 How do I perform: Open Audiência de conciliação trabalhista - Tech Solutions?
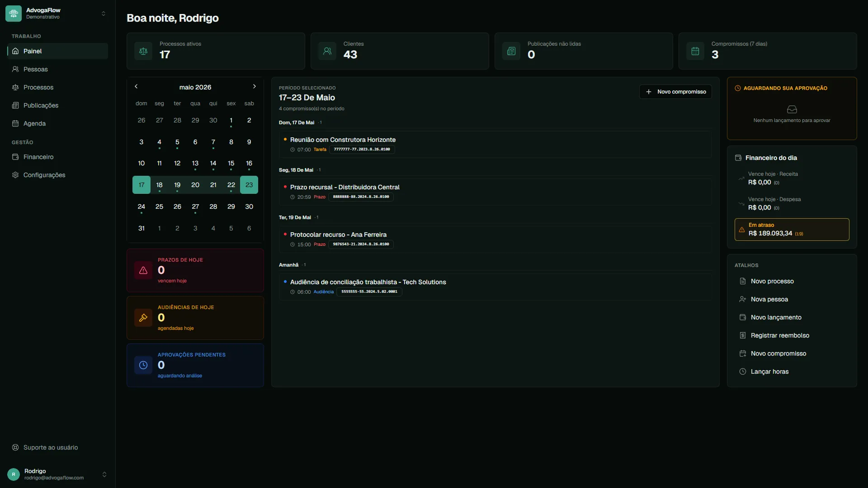495,286
